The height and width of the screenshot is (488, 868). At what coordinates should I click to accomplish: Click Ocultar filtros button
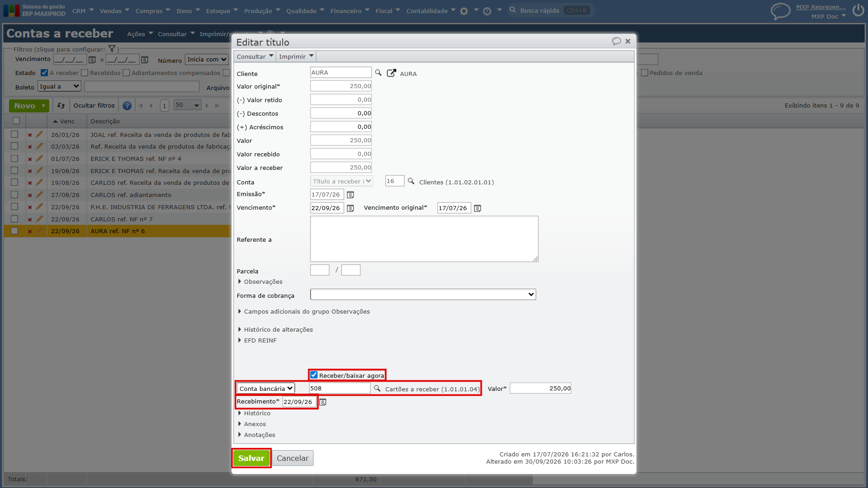click(94, 105)
